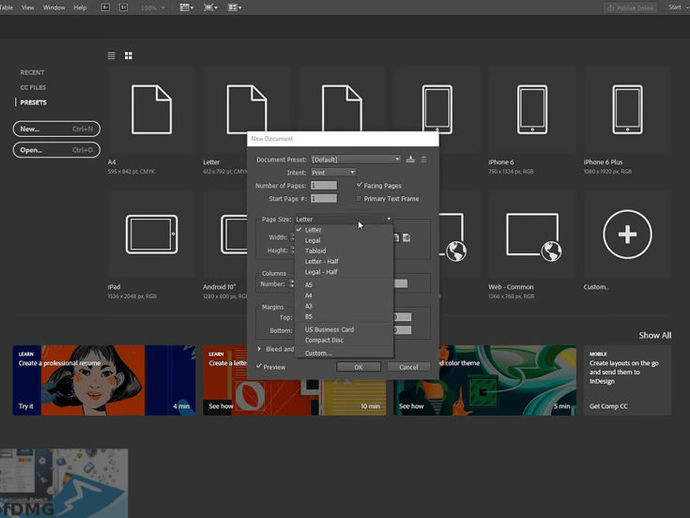The width and height of the screenshot is (690, 518).
Task: Collapse the Page Size dropdown
Action: click(343, 219)
